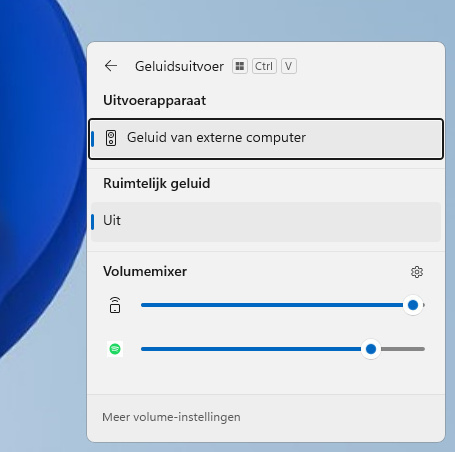Select Uit under Ruimtelijk geluid
Image resolution: width=455 pixels, height=452 pixels.
pos(266,222)
